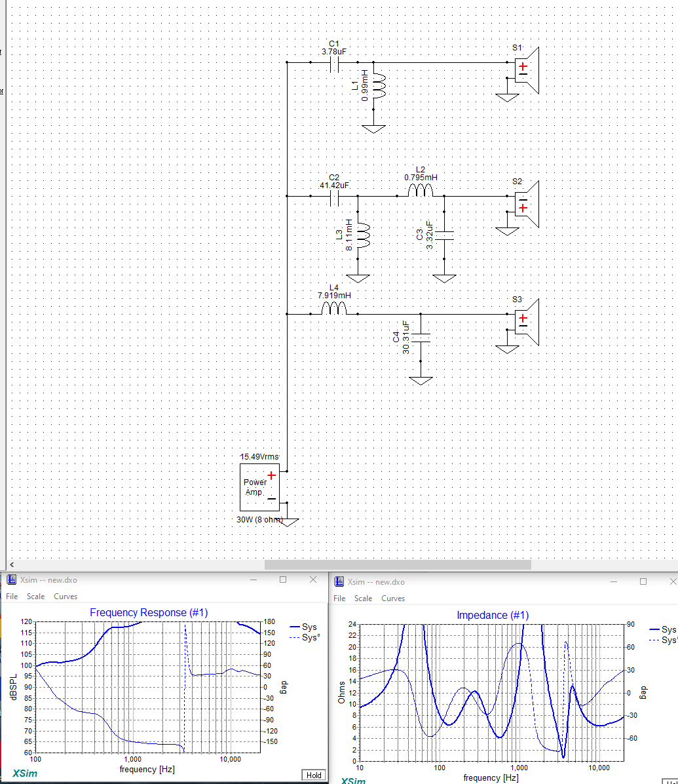Open Scale menu in Frequency Response window
Viewport: 678px width, 784px height.
35,597
